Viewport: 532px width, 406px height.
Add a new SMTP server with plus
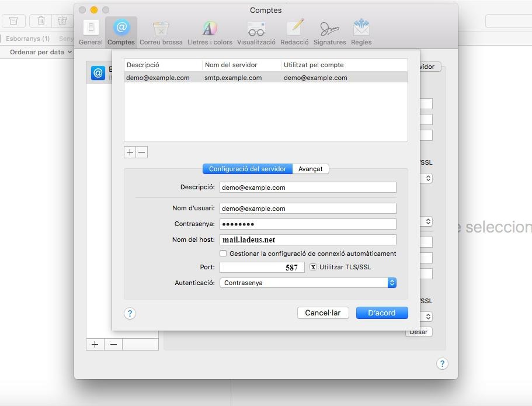130,152
